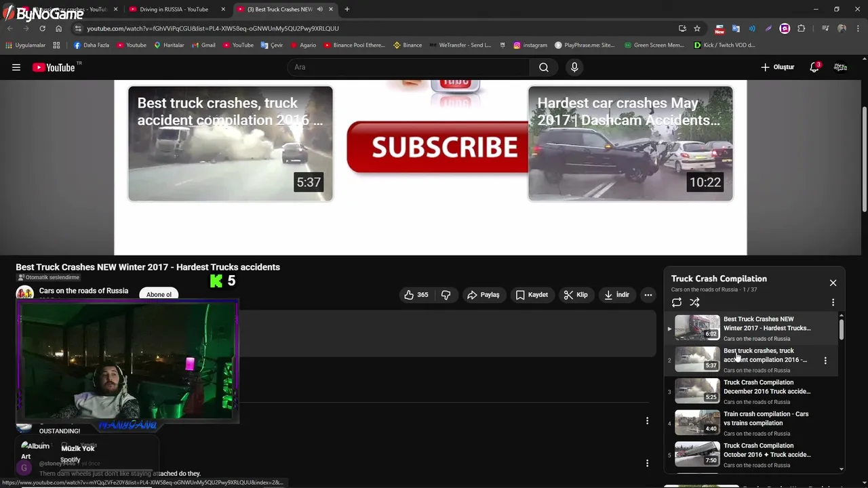Open the 10:22 Hardest car crashes end-screen video
This screenshot has height=488, width=868.
[x=631, y=144]
